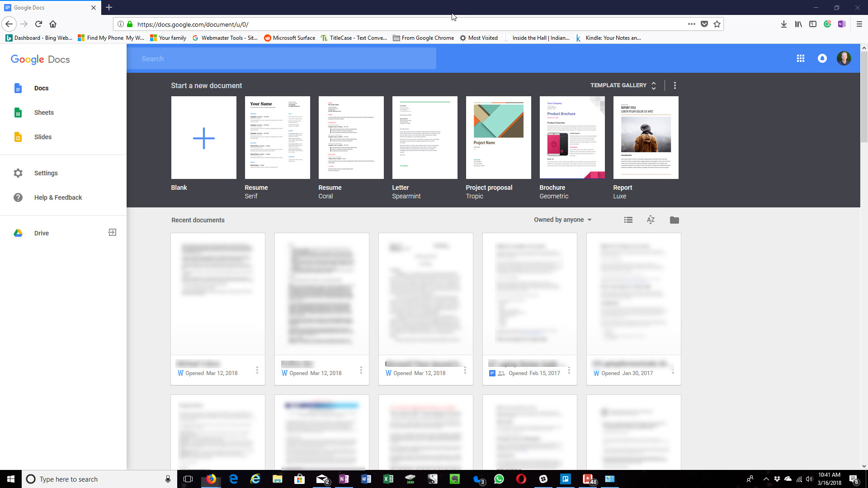This screenshot has height=488, width=868.
Task: Reload the page in Firefox
Action: pos(38,24)
